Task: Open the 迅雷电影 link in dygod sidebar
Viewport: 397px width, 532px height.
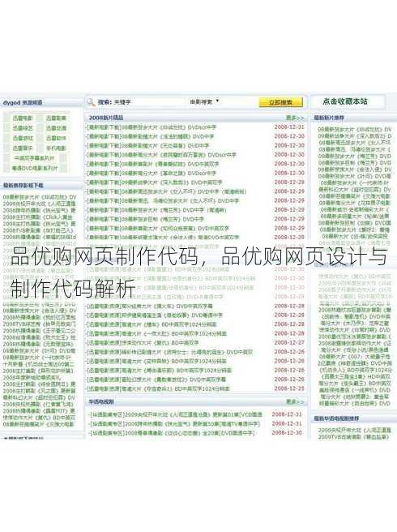Action: coord(23,118)
